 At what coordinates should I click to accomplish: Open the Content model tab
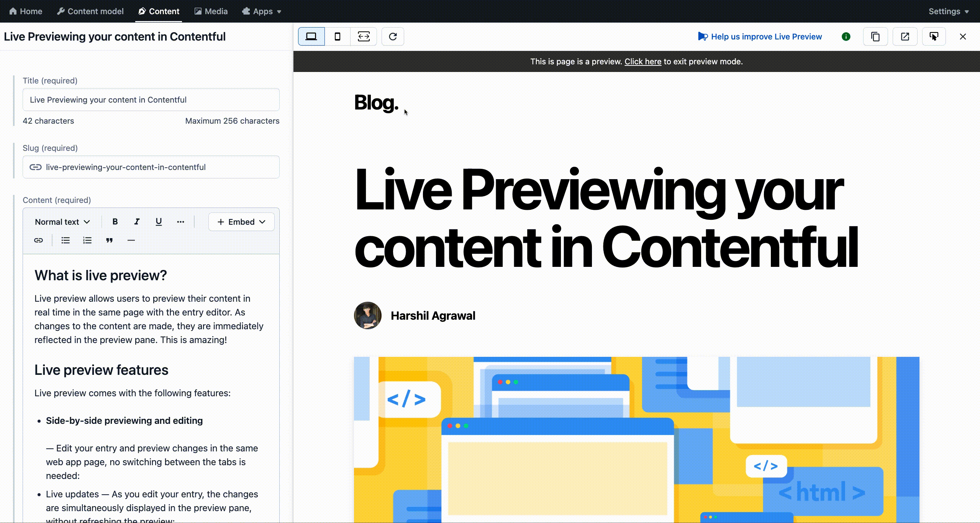(91, 11)
